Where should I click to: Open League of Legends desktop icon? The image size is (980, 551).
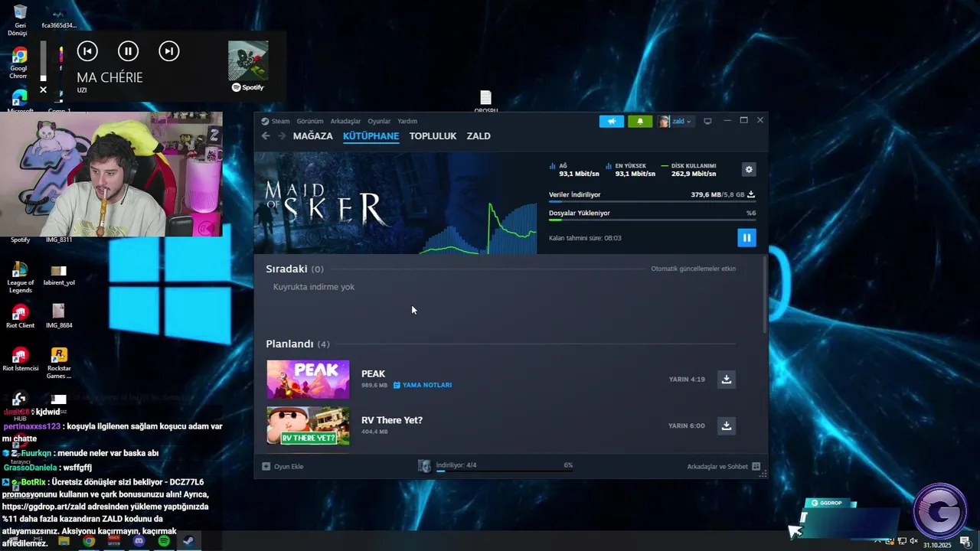(20, 277)
